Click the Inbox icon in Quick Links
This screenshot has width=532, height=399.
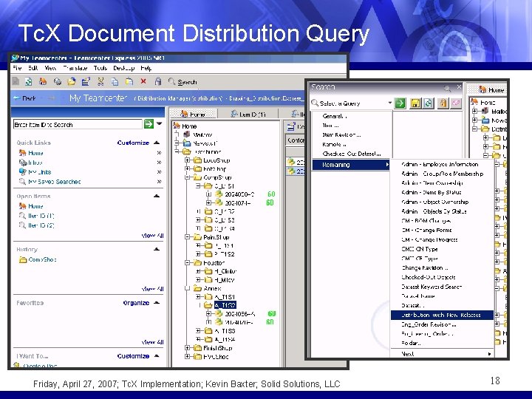[x=23, y=162]
